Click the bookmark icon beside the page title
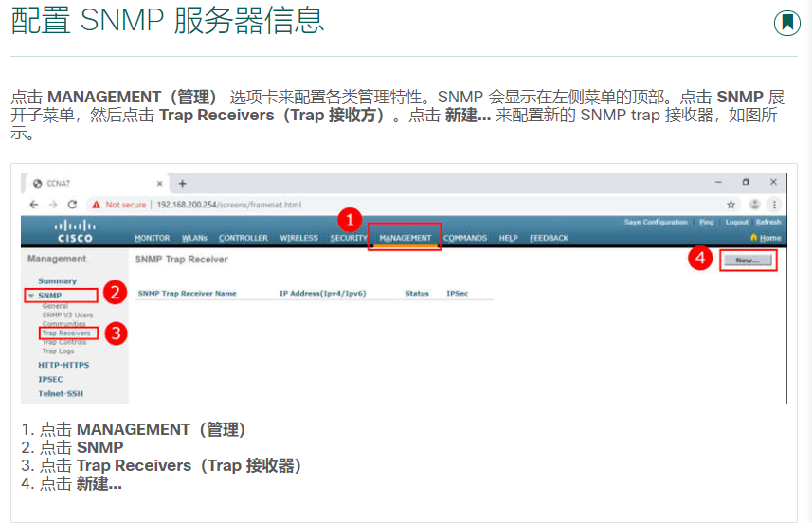This screenshot has width=812, height=523. [786, 23]
